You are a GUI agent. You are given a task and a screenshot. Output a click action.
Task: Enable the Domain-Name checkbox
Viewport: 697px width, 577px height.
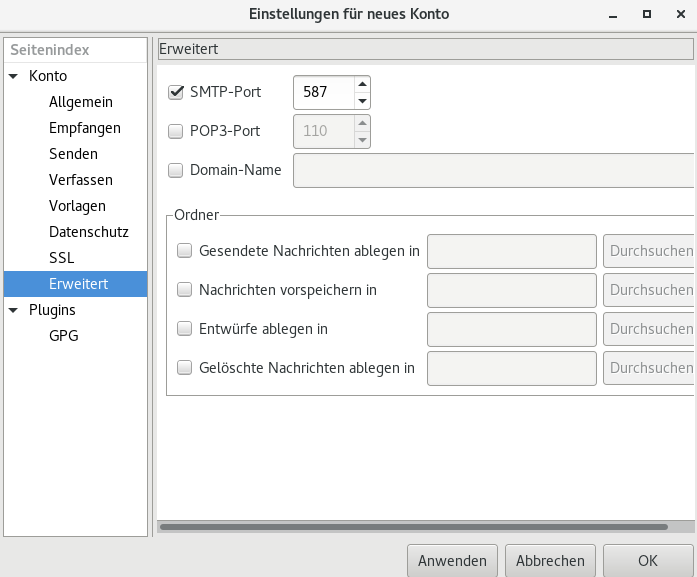(x=176, y=170)
